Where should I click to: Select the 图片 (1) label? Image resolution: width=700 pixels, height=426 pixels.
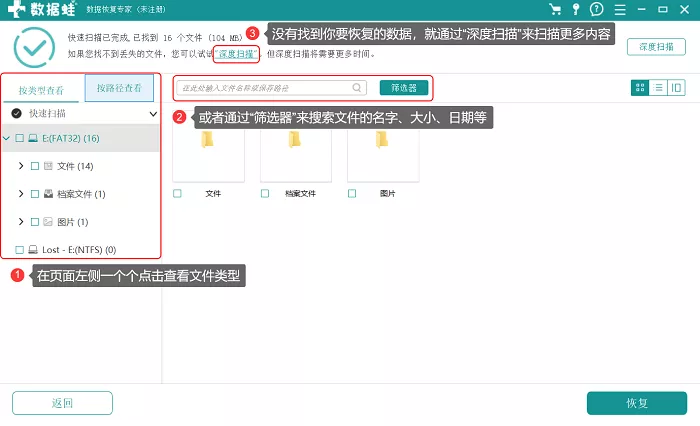pyautogui.click(x=73, y=221)
